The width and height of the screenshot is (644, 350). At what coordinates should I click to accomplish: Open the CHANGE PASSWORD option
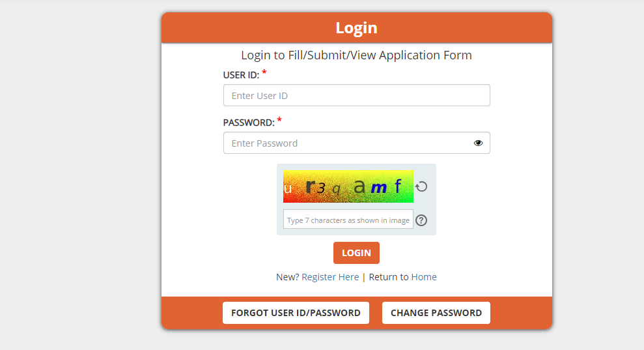click(436, 313)
